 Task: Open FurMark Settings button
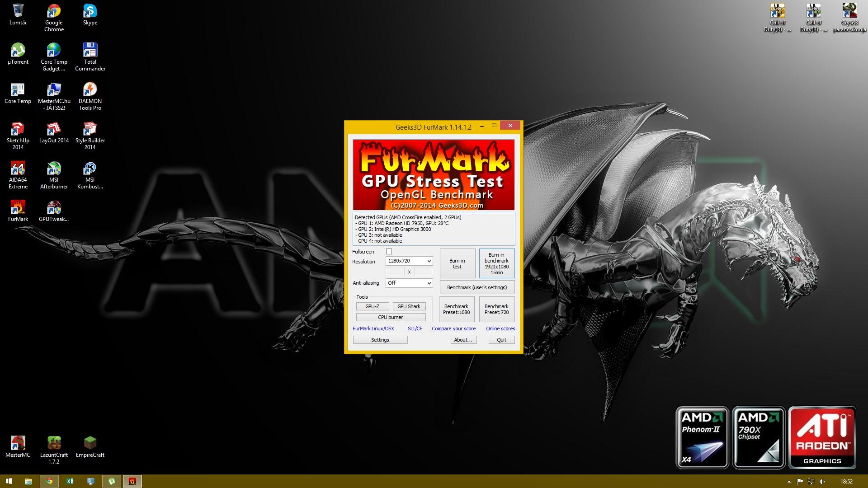380,340
